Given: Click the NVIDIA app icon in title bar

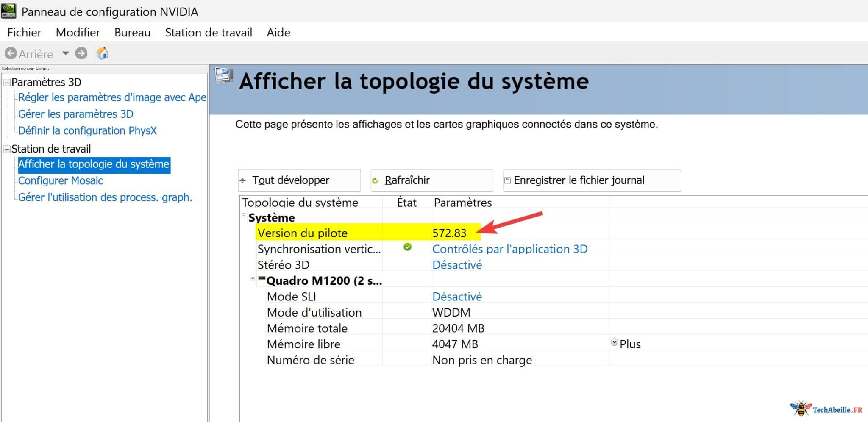Looking at the screenshot, I should pyautogui.click(x=8, y=11).
